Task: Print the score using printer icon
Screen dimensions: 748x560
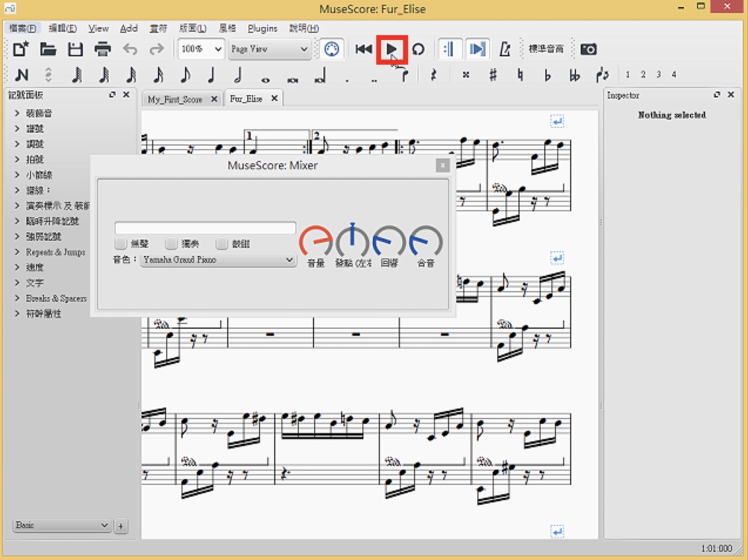Action: (102, 49)
